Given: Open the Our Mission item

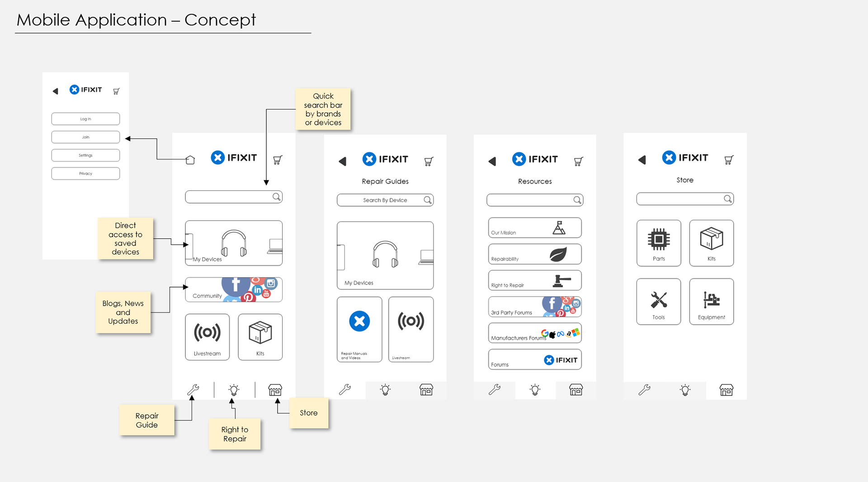Looking at the screenshot, I should (x=535, y=227).
